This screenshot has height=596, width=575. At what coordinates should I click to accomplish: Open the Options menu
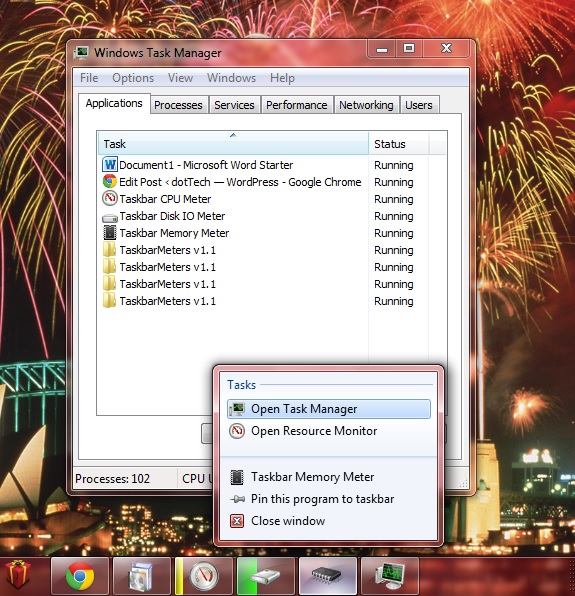click(133, 78)
